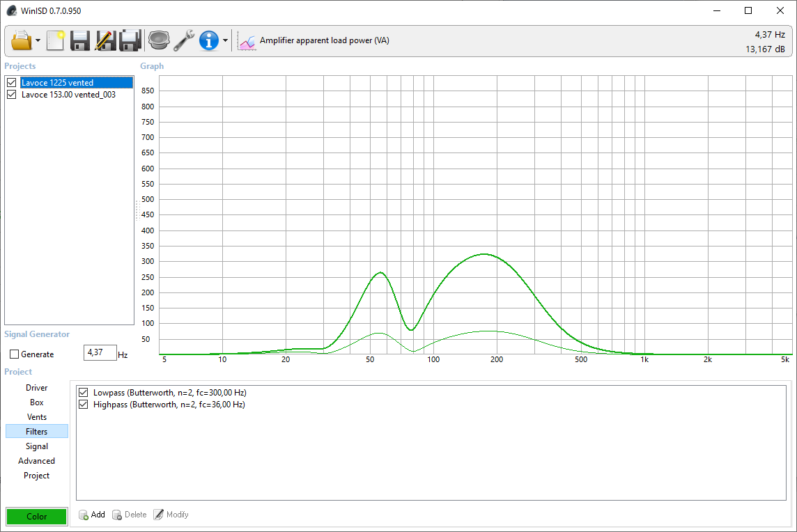Click the green Color button

37,516
